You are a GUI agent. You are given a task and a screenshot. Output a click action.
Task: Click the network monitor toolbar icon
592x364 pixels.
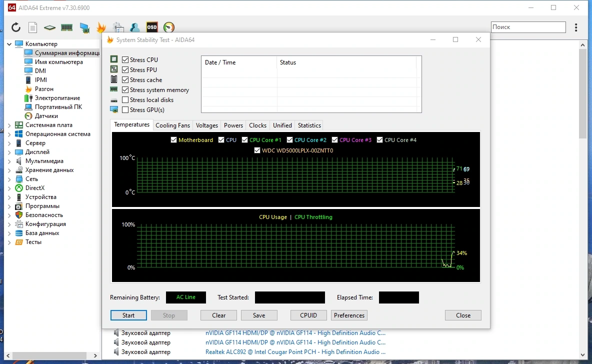[84, 27]
